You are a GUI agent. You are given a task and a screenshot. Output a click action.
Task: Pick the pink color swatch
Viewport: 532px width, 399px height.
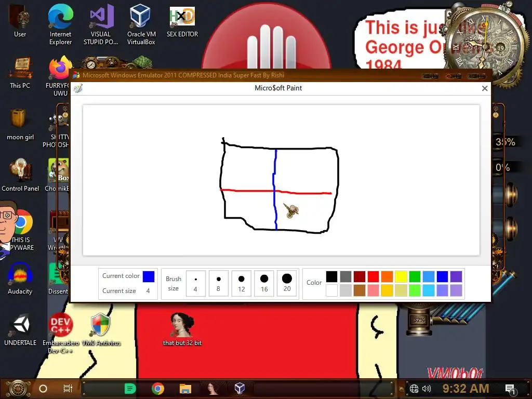373,290
